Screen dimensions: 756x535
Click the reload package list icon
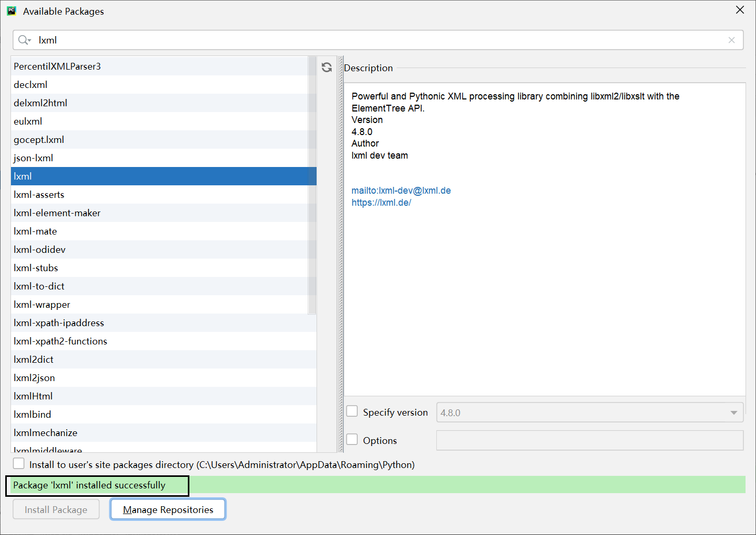[326, 67]
